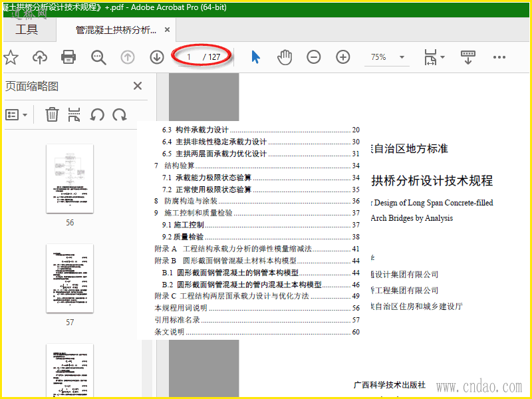This screenshot has height=399, width=532.
Task: Expand thumbnail options dropdown arrow
Action: [25, 115]
